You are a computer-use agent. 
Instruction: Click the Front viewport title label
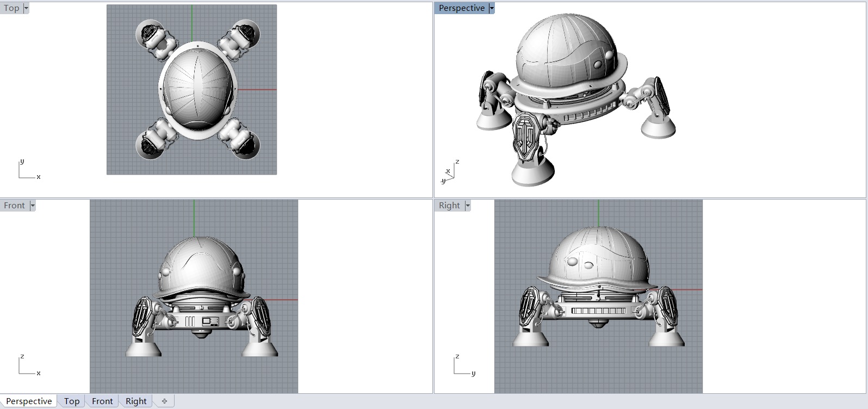pyautogui.click(x=15, y=206)
